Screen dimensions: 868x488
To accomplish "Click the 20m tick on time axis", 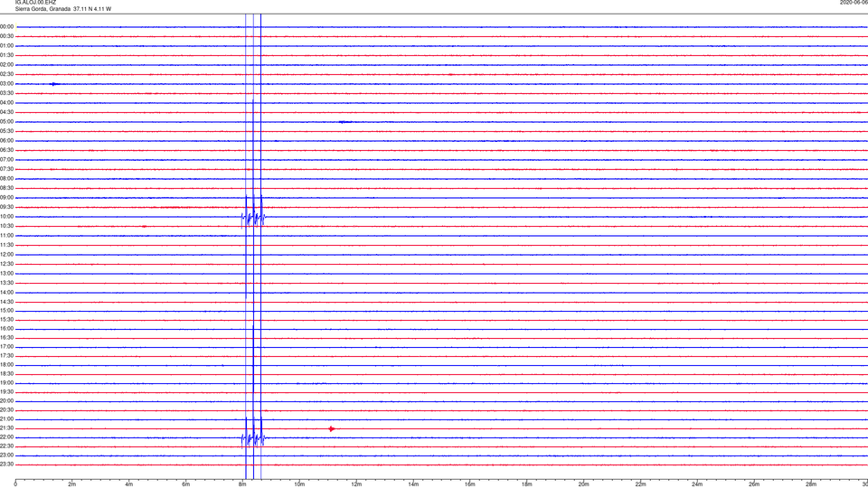I will (x=583, y=484).
